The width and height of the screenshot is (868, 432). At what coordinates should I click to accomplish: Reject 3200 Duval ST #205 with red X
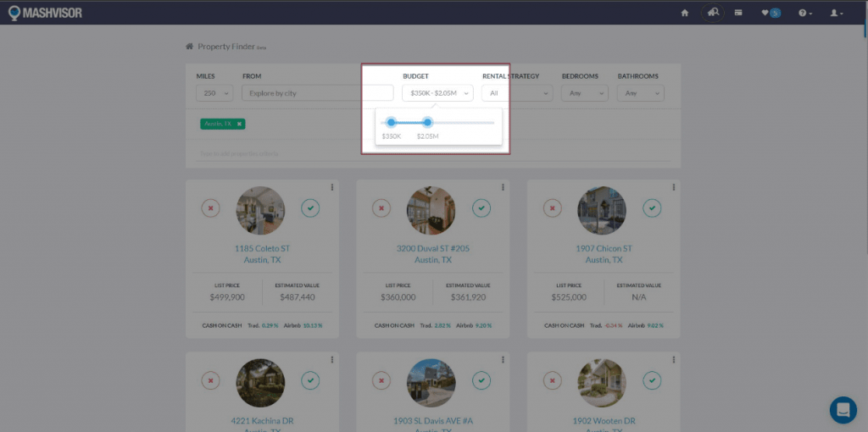[381, 208]
